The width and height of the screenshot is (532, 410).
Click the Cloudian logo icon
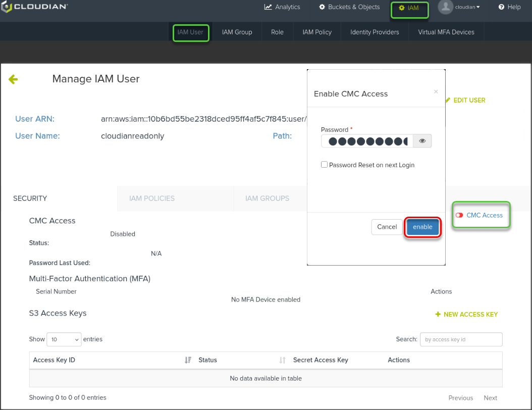click(6, 8)
